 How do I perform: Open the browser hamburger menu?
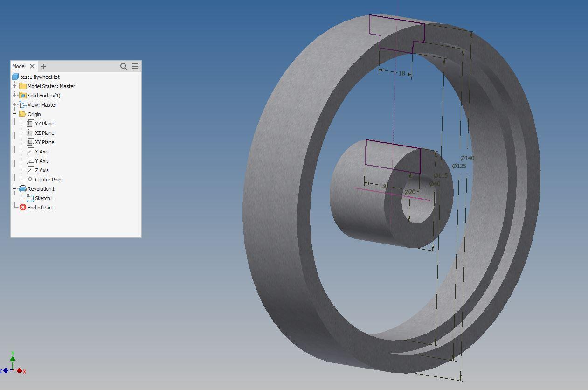tap(135, 66)
